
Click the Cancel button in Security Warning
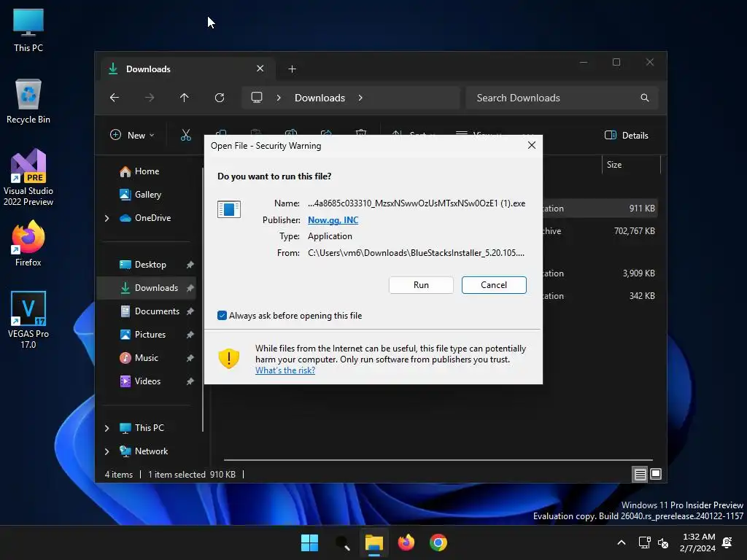click(x=494, y=285)
